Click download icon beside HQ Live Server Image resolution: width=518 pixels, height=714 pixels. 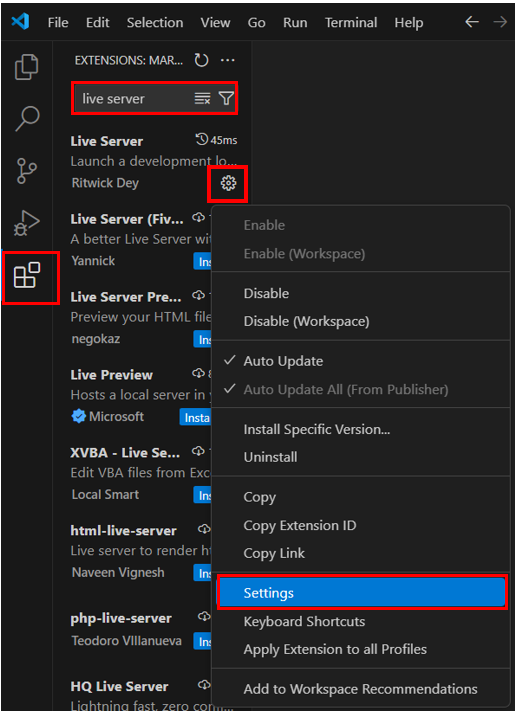tap(203, 684)
